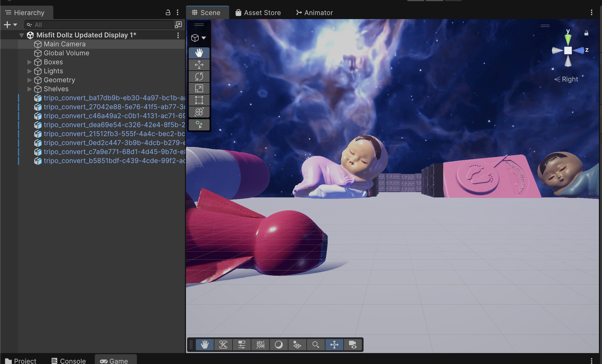Expand the Boxes object in Hierarchy

click(x=29, y=62)
